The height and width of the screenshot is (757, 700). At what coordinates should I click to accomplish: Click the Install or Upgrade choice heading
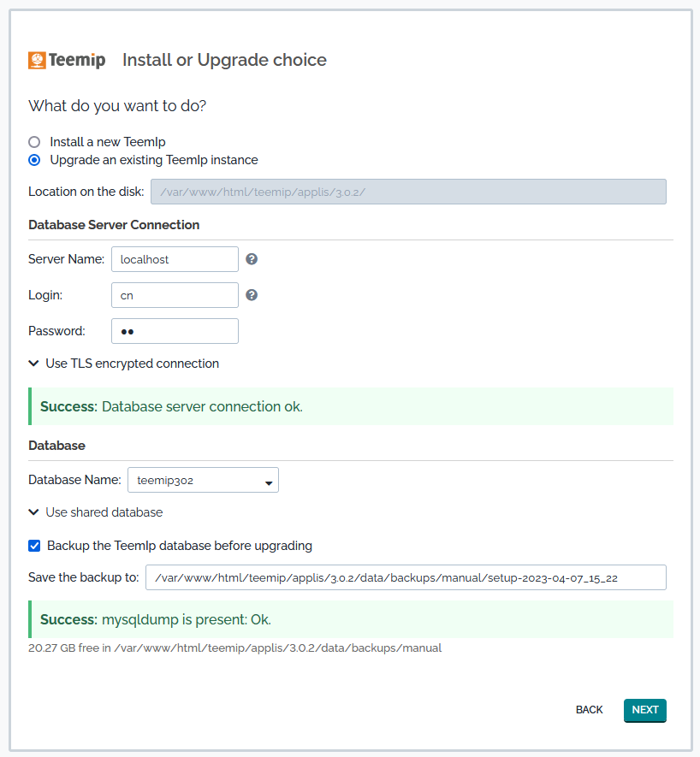click(x=224, y=60)
